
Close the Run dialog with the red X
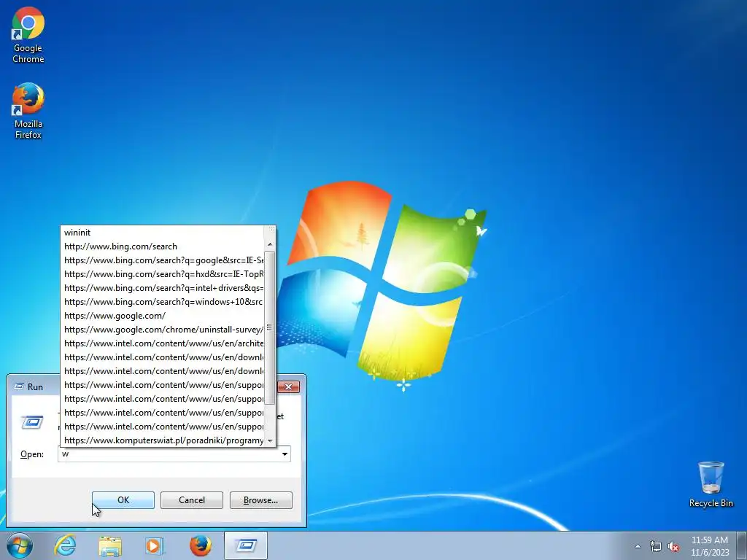pos(288,386)
